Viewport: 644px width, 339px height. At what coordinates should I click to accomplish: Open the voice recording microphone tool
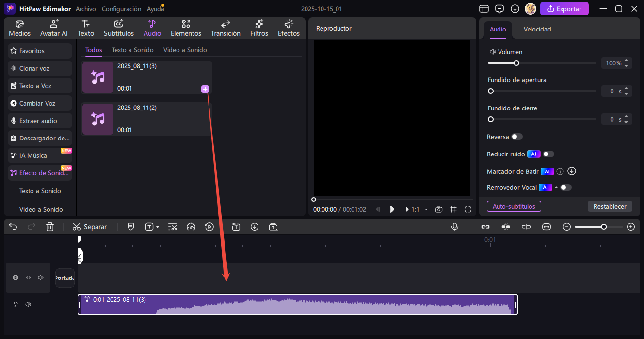coord(454,226)
